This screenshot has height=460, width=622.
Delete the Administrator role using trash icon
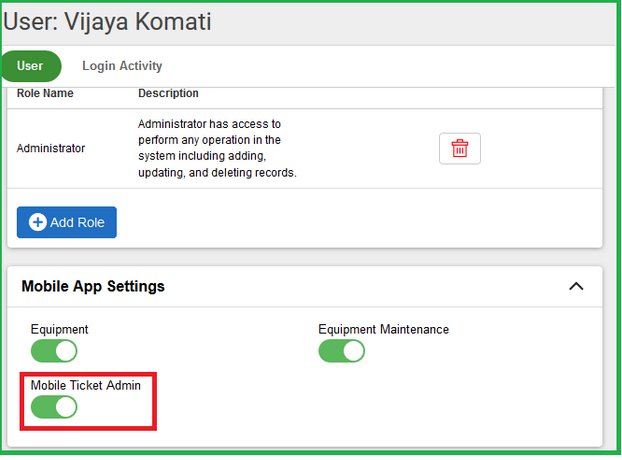coord(459,148)
